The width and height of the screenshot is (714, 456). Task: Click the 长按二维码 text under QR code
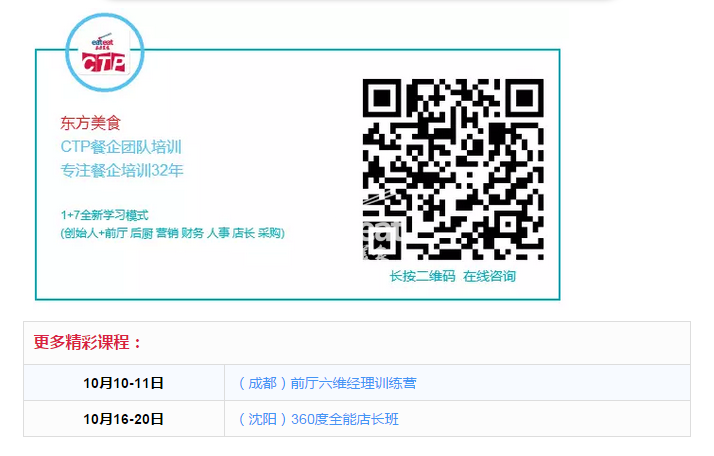click(422, 276)
